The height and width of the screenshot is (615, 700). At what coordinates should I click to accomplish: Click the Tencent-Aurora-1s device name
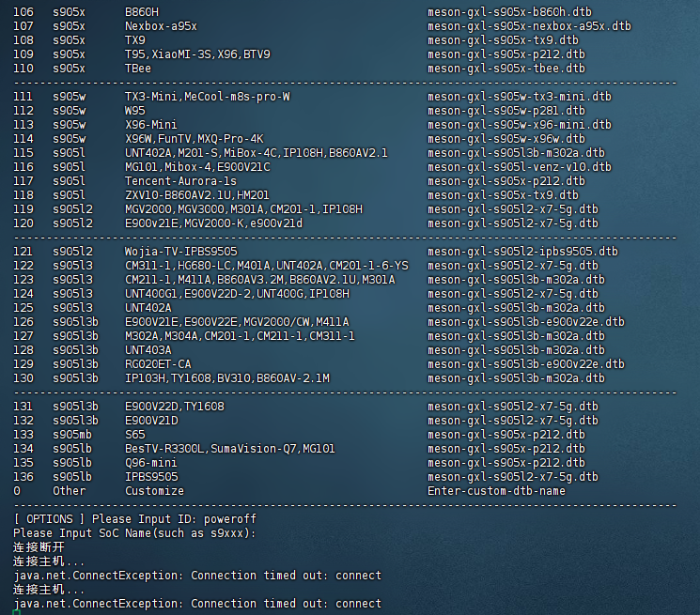coord(180,181)
